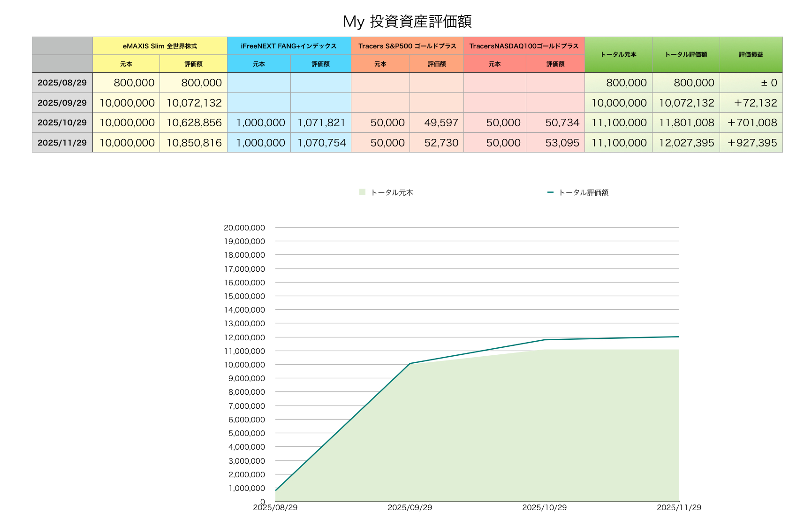Click the cell with value 49,597
The image size is (812, 528).
tap(440, 122)
